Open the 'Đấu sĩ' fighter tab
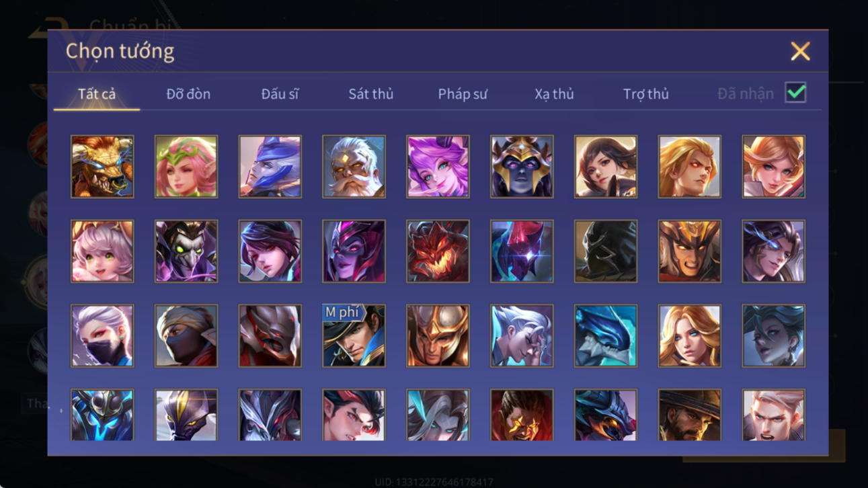The image size is (868, 488). point(280,94)
